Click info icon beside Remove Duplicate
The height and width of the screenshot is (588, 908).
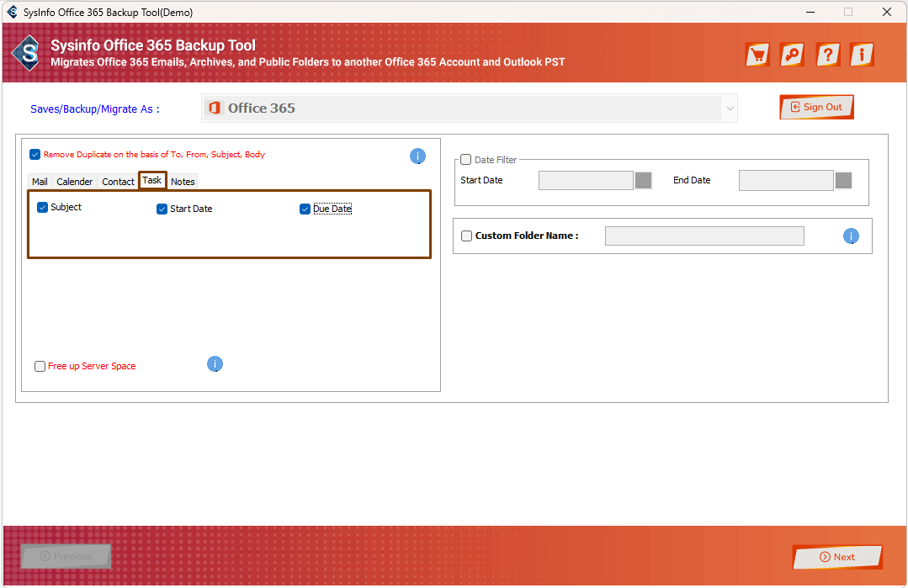(x=417, y=156)
